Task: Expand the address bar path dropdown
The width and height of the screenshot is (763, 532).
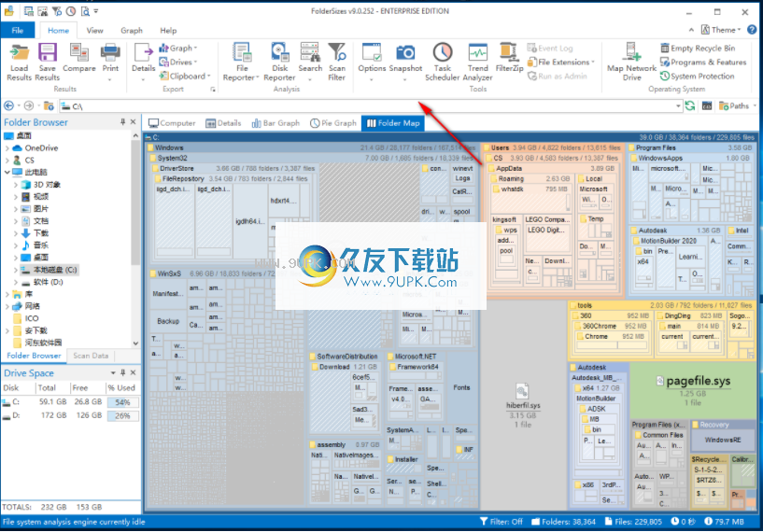Action: point(678,106)
